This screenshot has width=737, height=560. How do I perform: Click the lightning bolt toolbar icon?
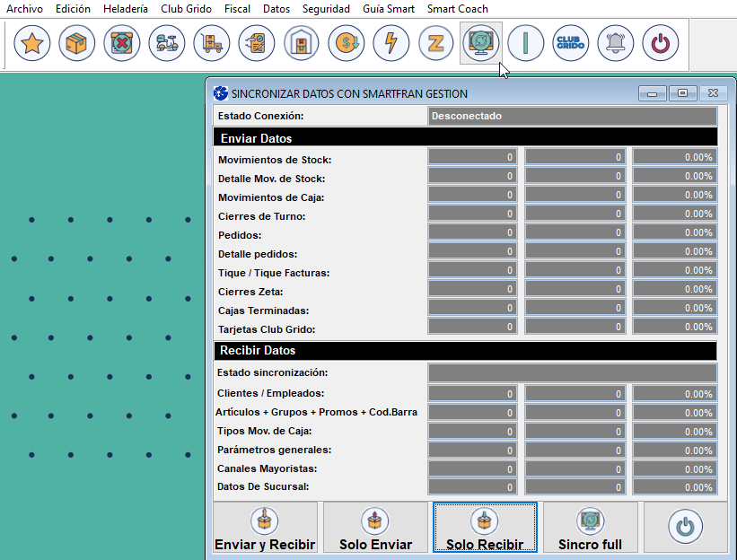pos(391,43)
